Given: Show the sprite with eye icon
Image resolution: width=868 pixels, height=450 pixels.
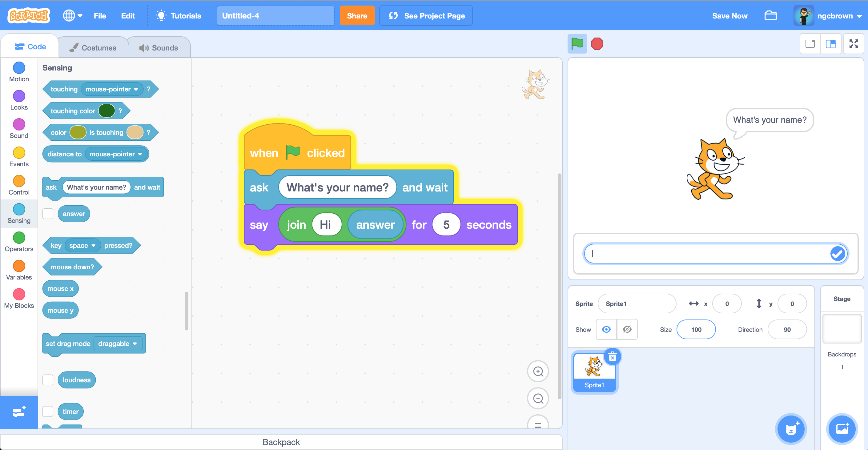Looking at the screenshot, I should pyautogui.click(x=606, y=329).
